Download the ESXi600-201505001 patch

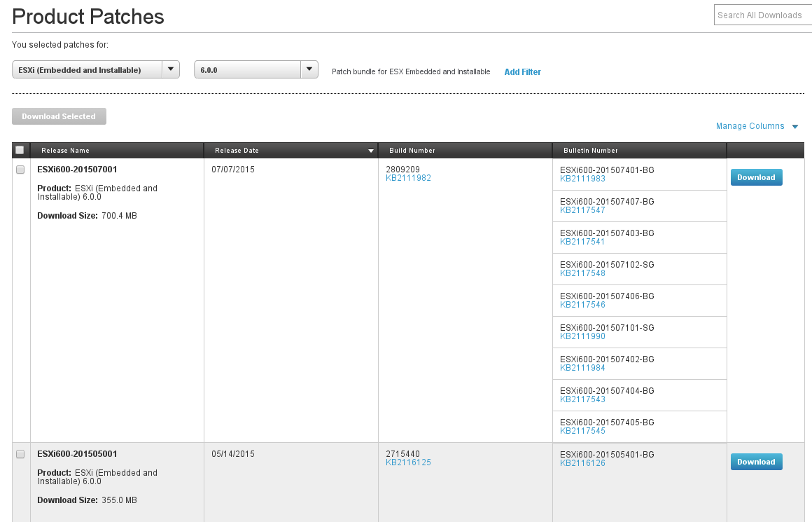756,462
